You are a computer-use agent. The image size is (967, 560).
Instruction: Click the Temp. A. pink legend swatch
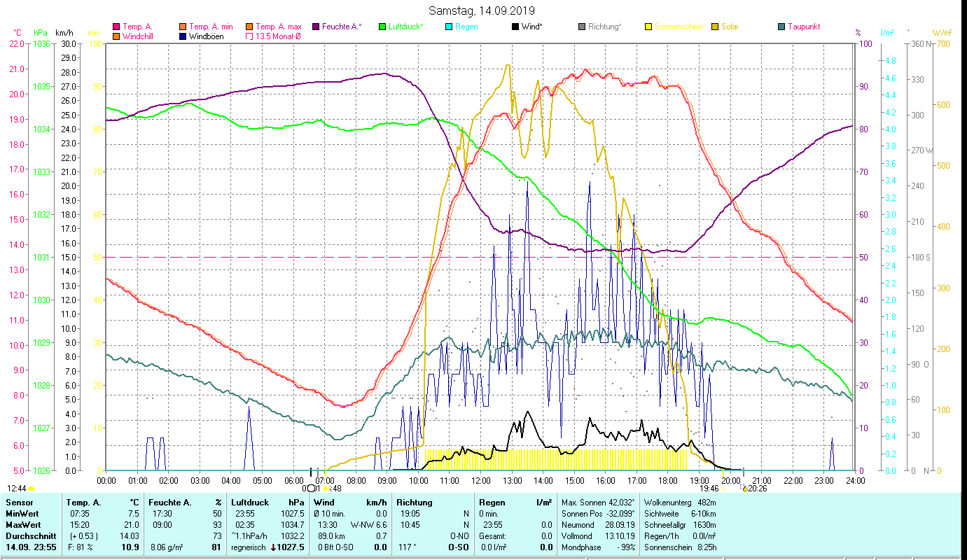116,27
